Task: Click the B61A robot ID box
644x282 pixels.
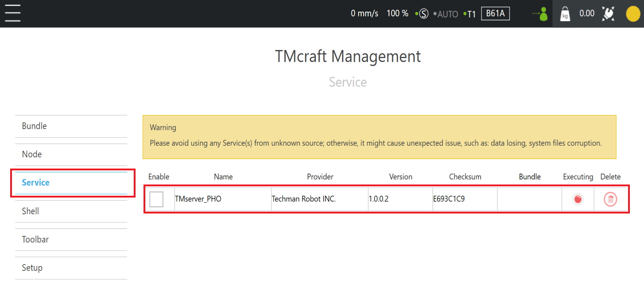Action: click(x=495, y=13)
